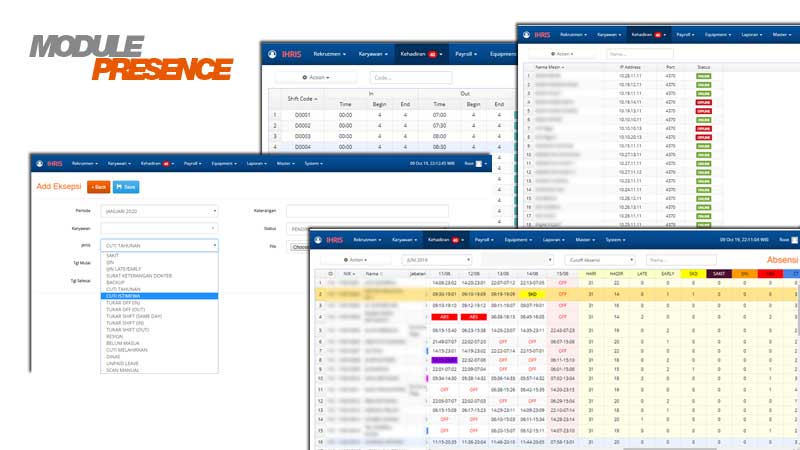Screen dimensions: 800x450
Task: Select SCAN MANUAL option
Action: [159, 370]
